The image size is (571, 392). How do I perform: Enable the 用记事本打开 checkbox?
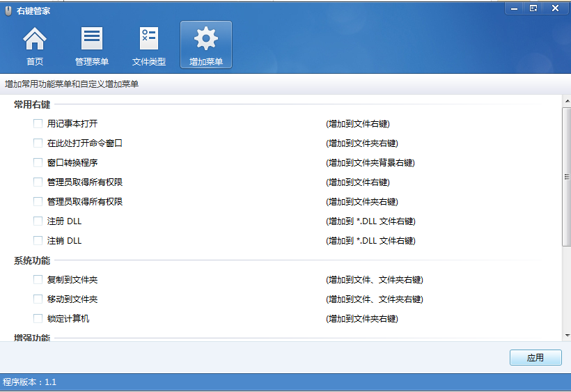click(38, 124)
